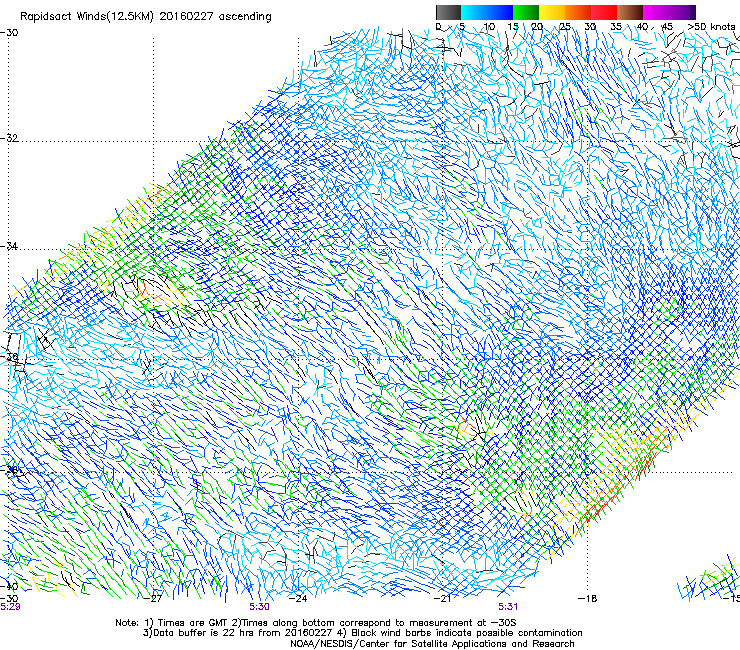Click the legend value "35" under the color bar
Viewport: 740px width, 650px height.
tap(616, 26)
